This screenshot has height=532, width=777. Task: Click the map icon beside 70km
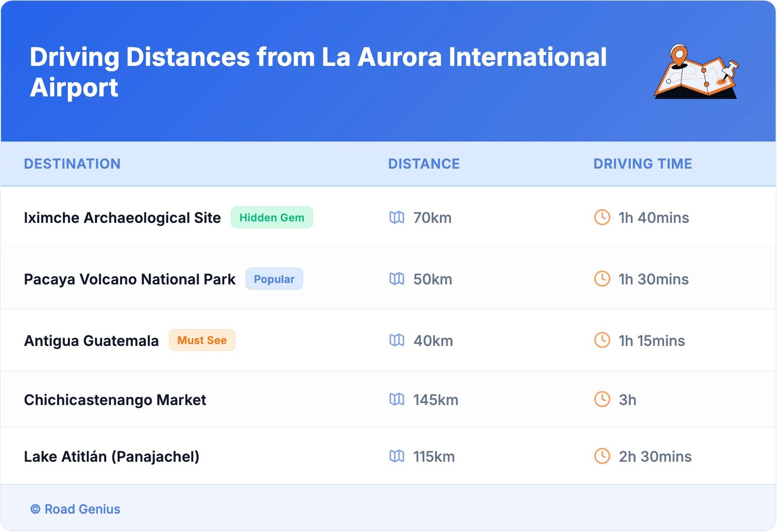pyautogui.click(x=397, y=218)
